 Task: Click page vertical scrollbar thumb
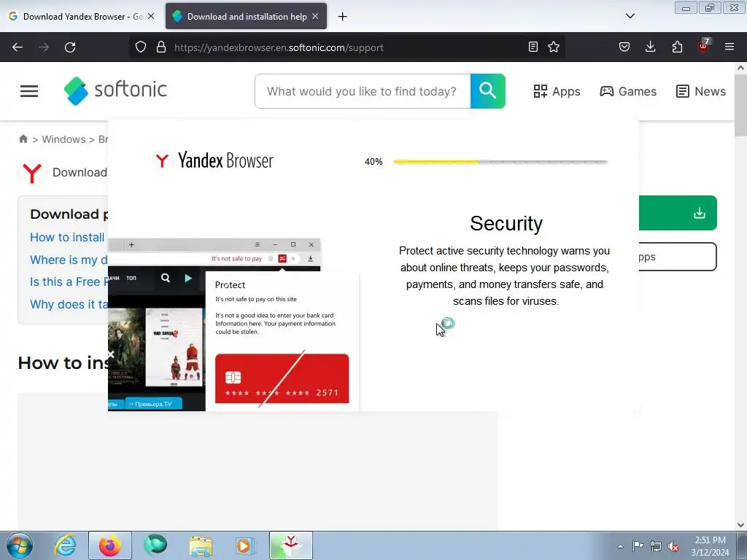tap(740, 105)
